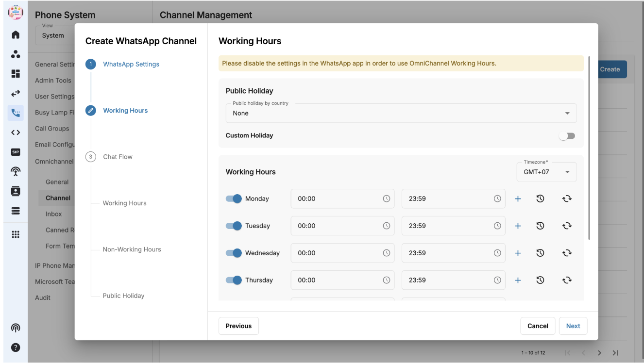Turn off the Wednesday working hours switch

pyautogui.click(x=234, y=253)
